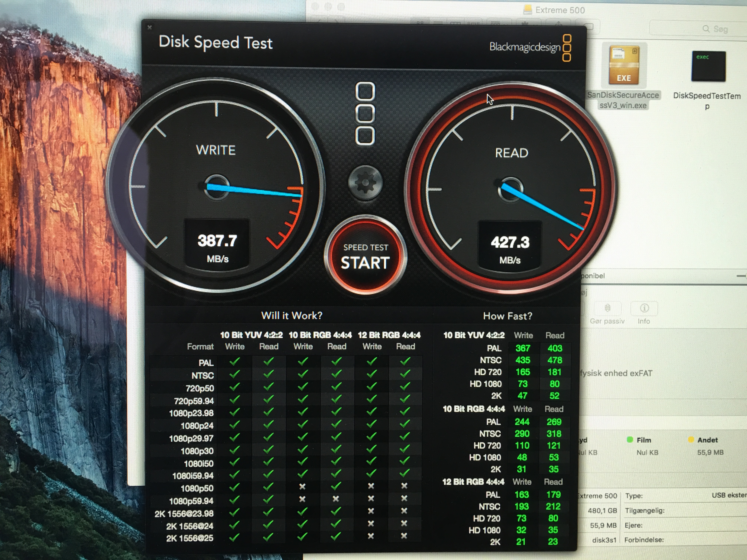
Task: Click the 52 2K read value under 10 Bit YUV
Action: pos(554,396)
